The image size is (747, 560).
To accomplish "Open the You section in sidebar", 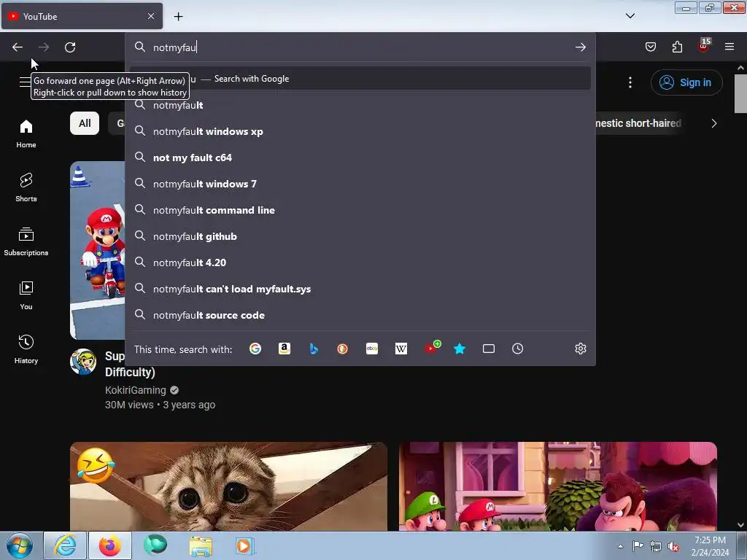I will 26,296.
